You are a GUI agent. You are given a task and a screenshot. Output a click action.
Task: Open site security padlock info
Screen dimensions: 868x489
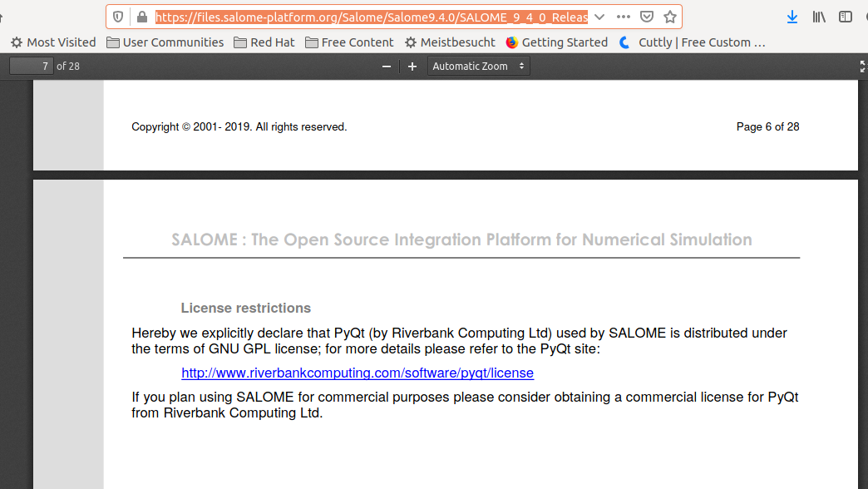click(x=142, y=17)
